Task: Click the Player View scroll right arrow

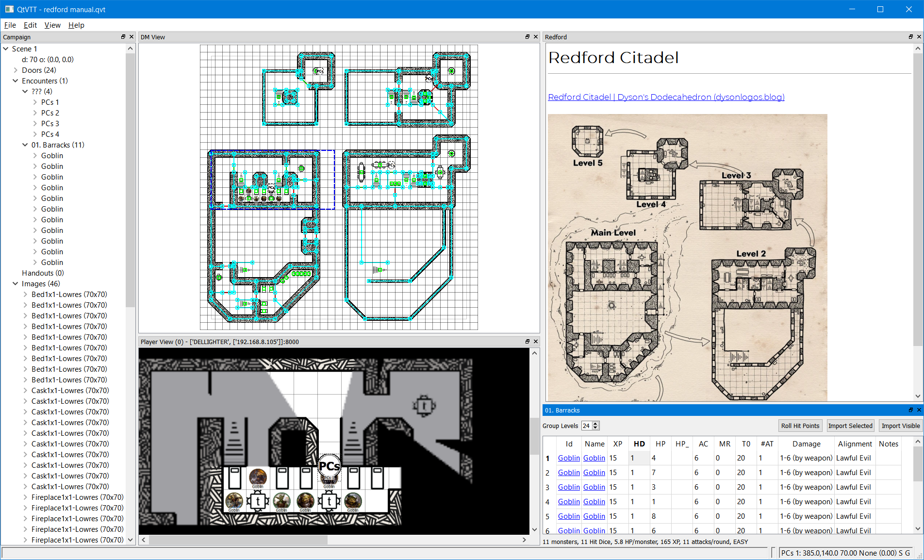Action: pyautogui.click(x=524, y=540)
